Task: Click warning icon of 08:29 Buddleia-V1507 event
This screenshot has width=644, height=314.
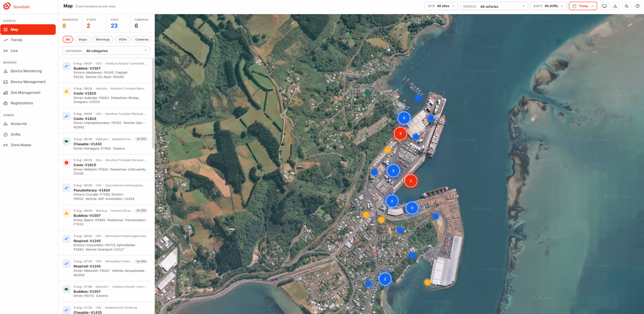Action: pyautogui.click(x=67, y=213)
